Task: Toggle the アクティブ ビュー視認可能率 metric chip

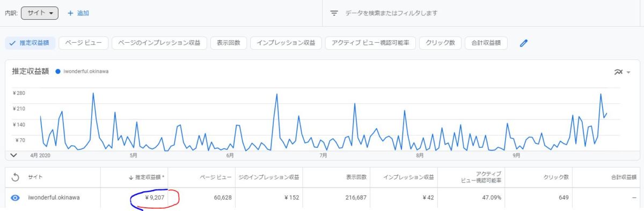Action: coord(371,43)
